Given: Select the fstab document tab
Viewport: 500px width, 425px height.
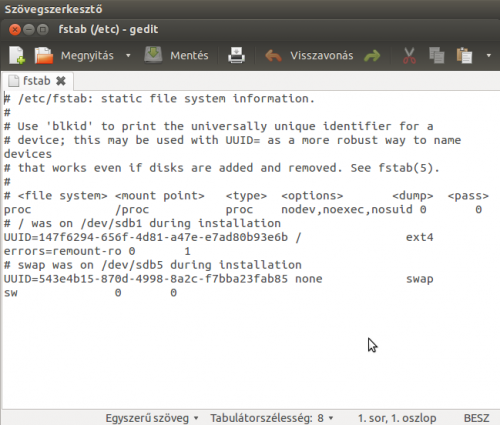Looking at the screenshot, I should click(36, 81).
